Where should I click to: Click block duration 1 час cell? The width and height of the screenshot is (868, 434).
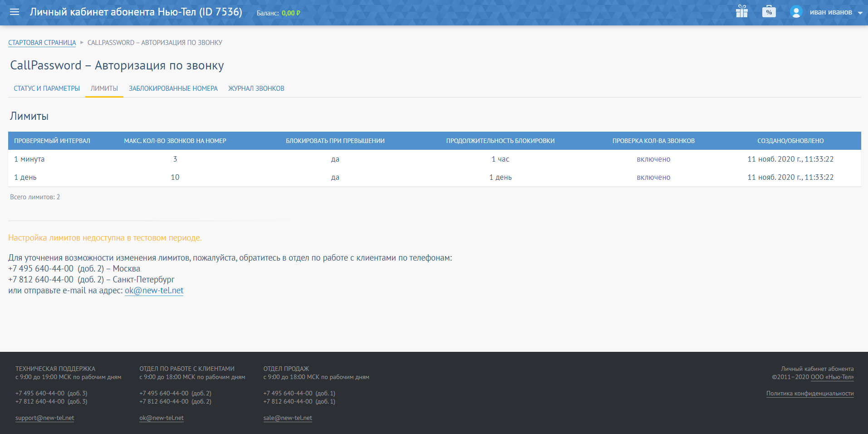(x=500, y=159)
